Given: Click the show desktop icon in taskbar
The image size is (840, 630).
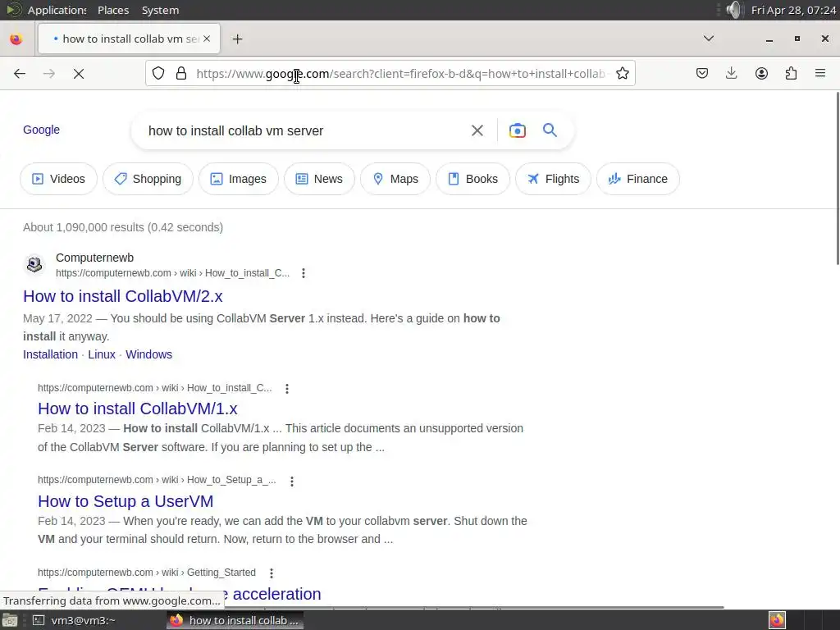Looking at the screenshot, I should tap(10, 620).
